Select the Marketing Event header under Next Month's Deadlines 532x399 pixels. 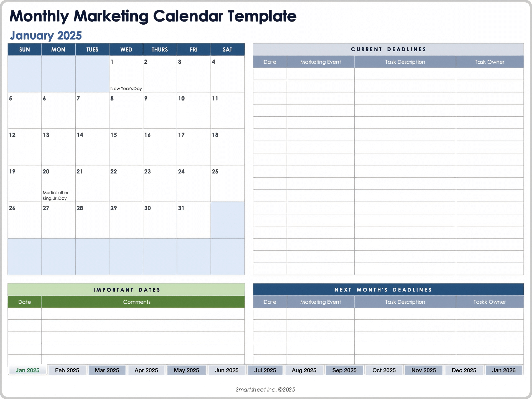coord(321,302)
